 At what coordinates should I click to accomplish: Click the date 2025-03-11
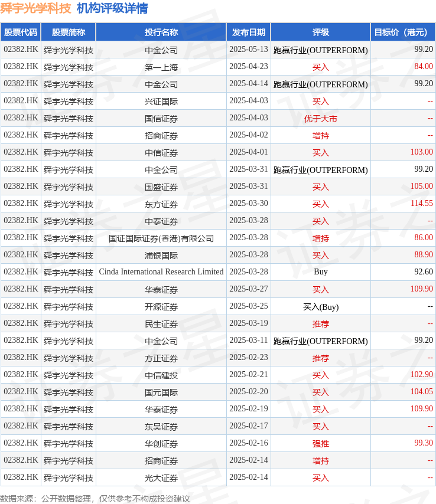click(x=249, y=340)
